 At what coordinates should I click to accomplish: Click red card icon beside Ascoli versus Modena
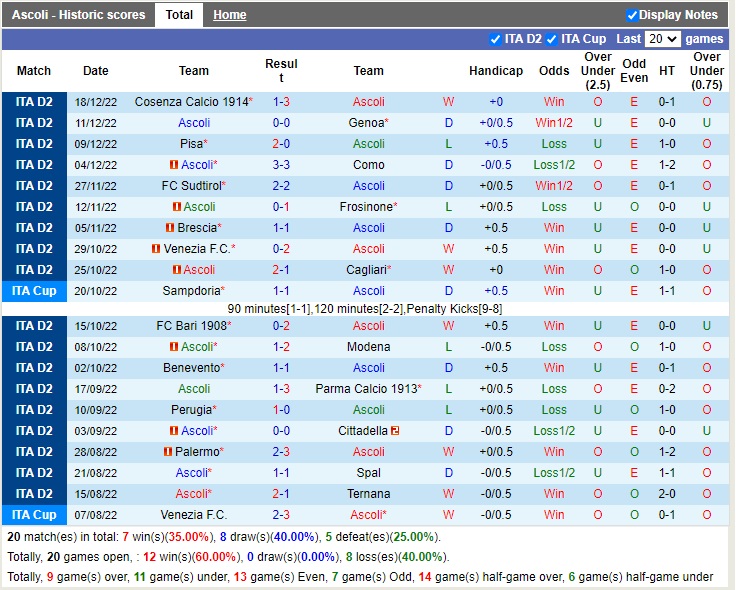click(x=174, y=347)
